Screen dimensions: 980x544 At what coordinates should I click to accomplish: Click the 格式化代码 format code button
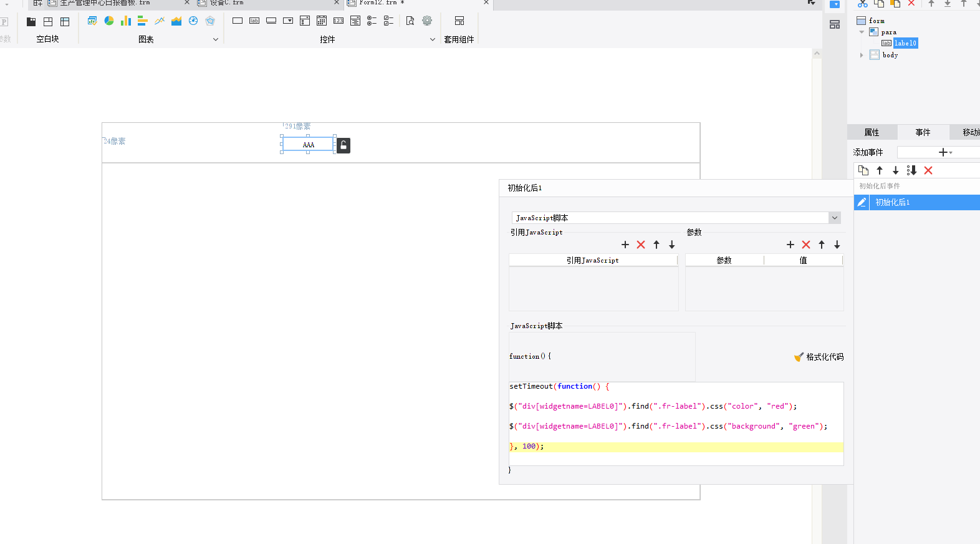pyautogui.click(x=819, y=357)
